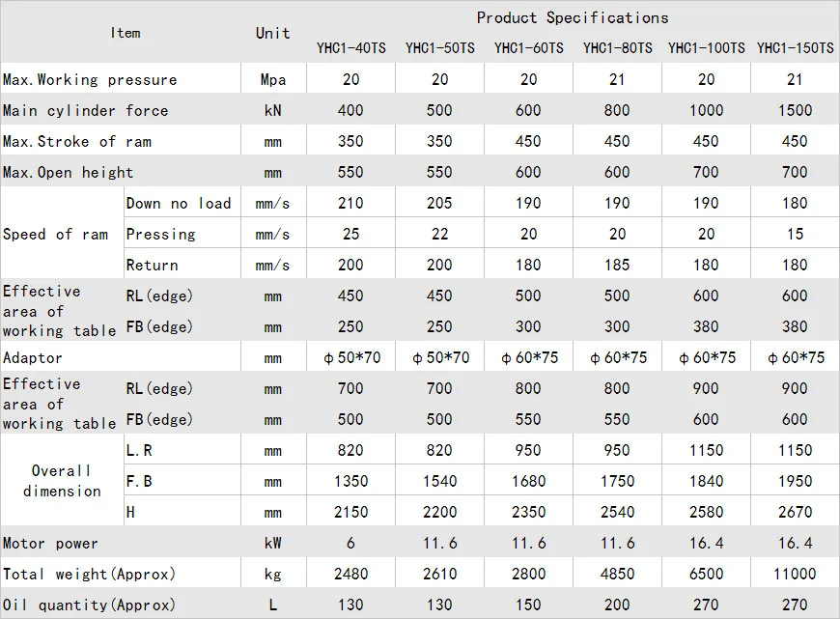840x619 pixels.
Task: Select the Max.Open height row label
Action: [69, 173]
